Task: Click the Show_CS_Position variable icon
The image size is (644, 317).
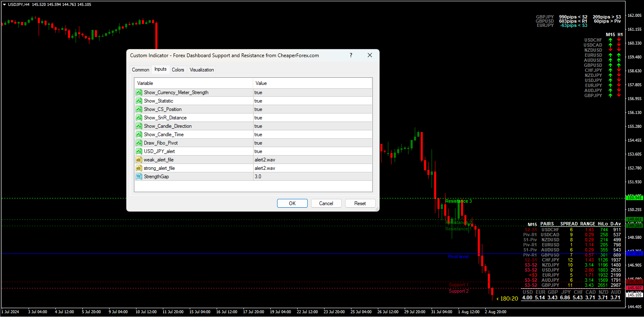Action: pos(139,109)
